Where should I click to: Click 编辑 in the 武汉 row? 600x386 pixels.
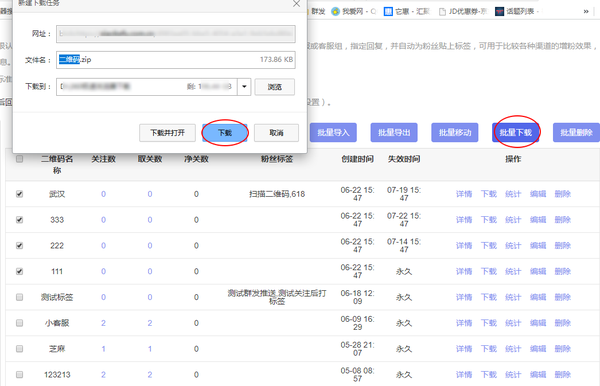point(538,194)
